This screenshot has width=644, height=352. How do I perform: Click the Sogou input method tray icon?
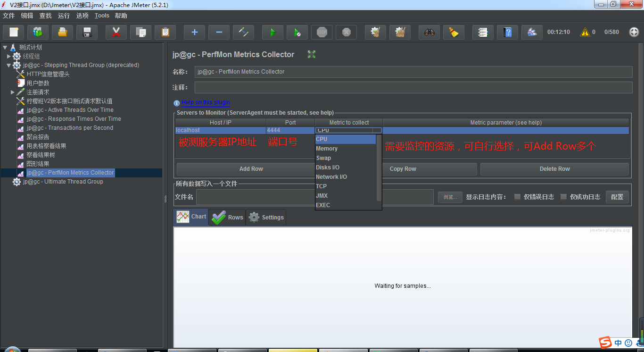pyautogui.click(x=605, y=343)
